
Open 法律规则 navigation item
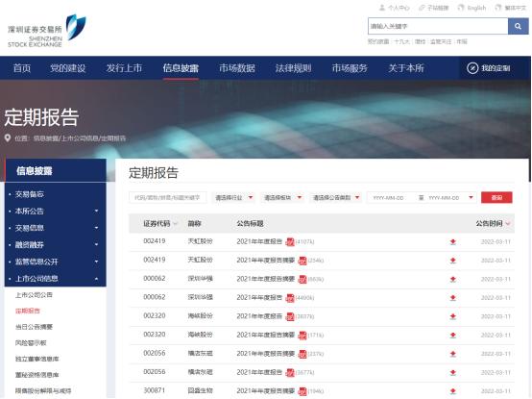[x=293, y=68]
